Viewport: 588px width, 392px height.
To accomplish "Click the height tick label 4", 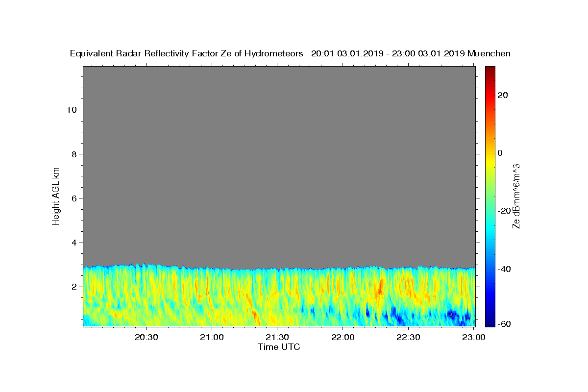I will (74, 243).
